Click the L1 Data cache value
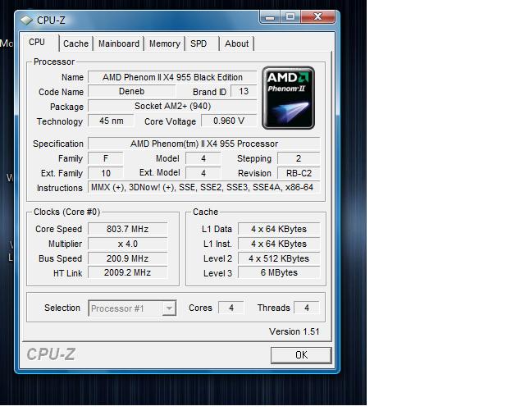 tap(279, 229)
